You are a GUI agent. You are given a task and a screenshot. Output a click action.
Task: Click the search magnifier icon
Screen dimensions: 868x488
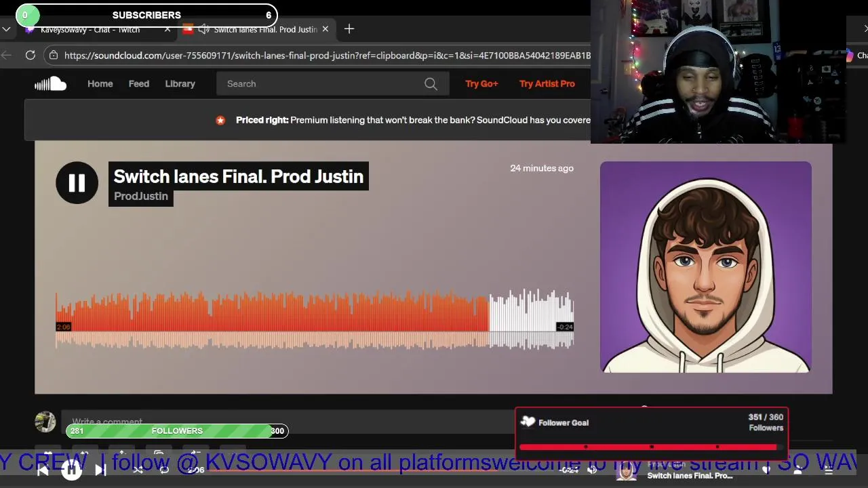pos(431,83)
